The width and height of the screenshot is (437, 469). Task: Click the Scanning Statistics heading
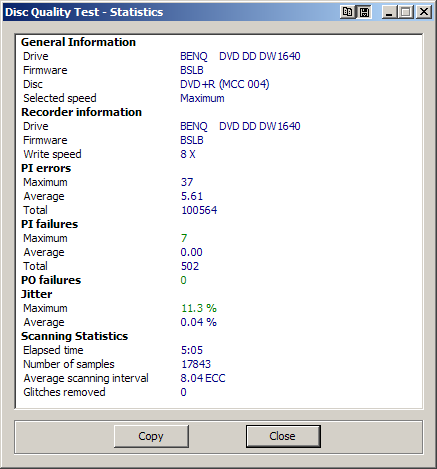74,336
